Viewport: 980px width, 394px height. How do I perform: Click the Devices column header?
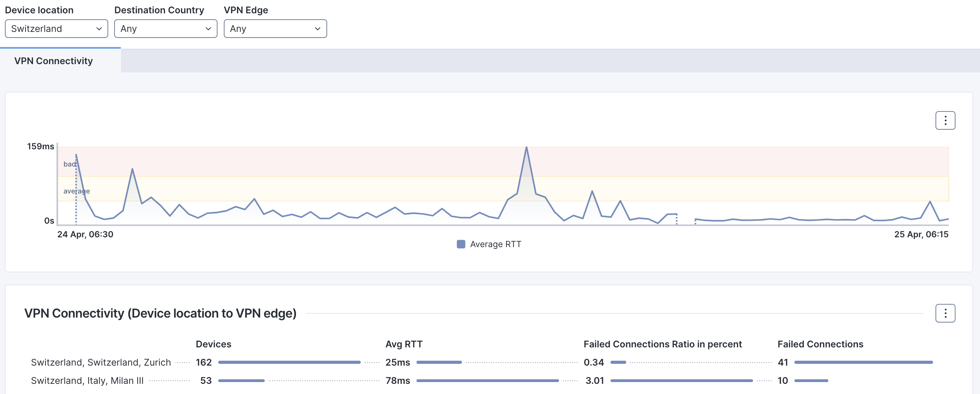(213, 344)
